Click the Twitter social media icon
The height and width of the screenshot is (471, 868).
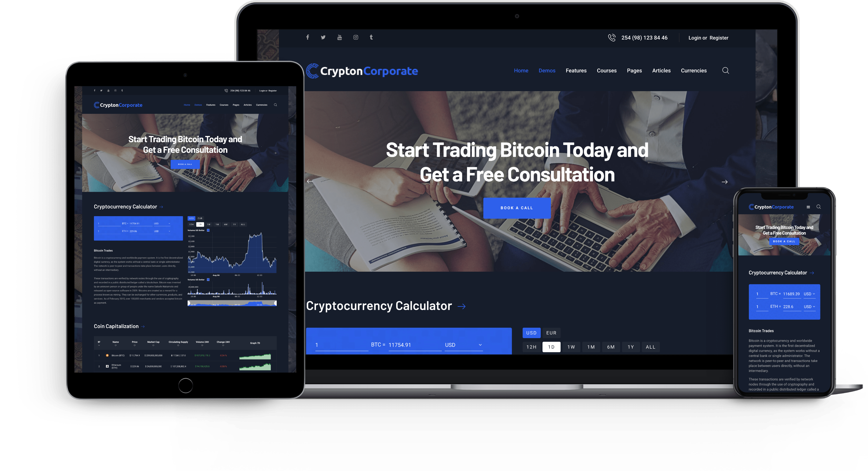click(323, 37)
